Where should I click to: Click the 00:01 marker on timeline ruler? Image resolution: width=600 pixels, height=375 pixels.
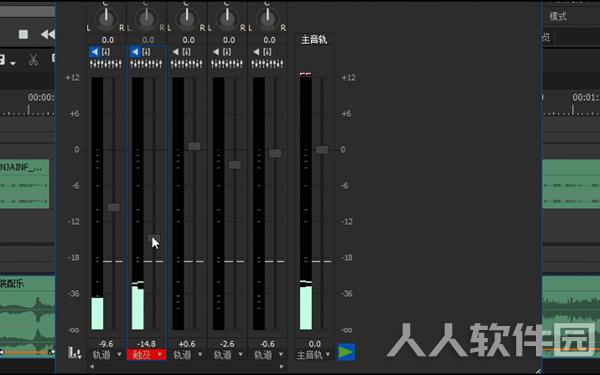point(585,98)
